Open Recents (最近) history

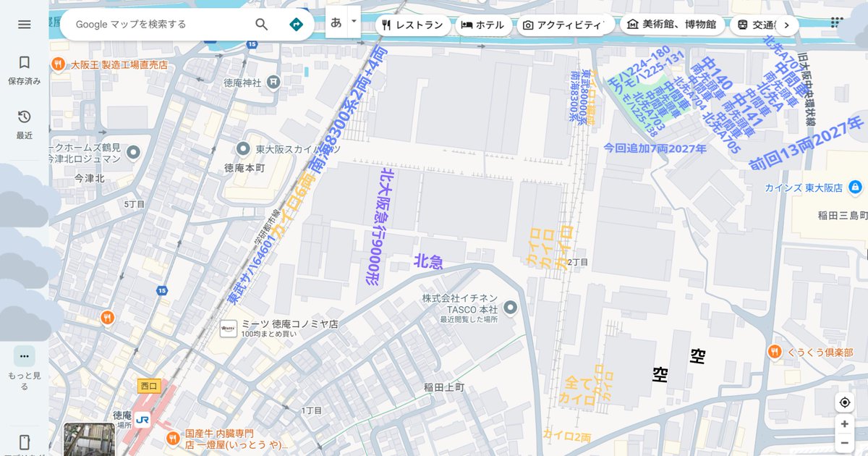[25, 124]
